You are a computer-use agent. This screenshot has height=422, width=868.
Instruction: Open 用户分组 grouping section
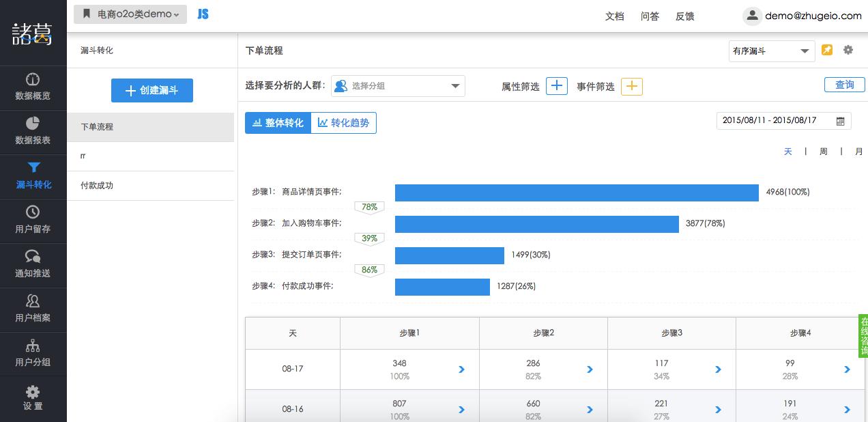33,353
